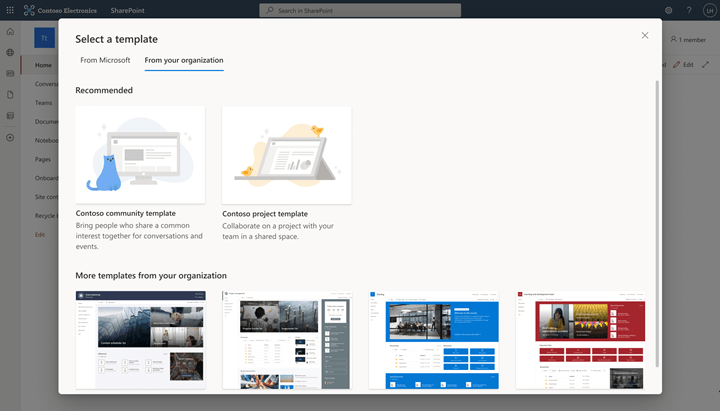Open the lists icon in left rail

point(10,116)
